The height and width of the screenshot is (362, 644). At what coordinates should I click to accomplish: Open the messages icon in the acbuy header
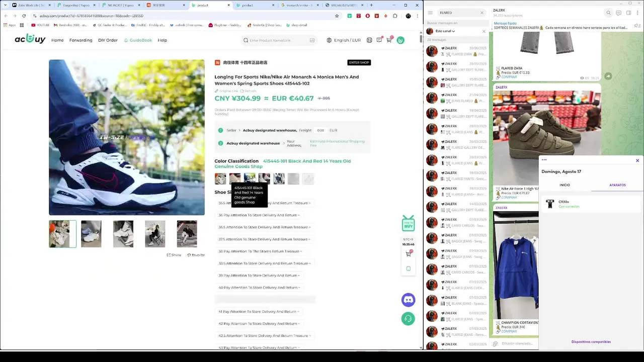(x=379, y=40)
